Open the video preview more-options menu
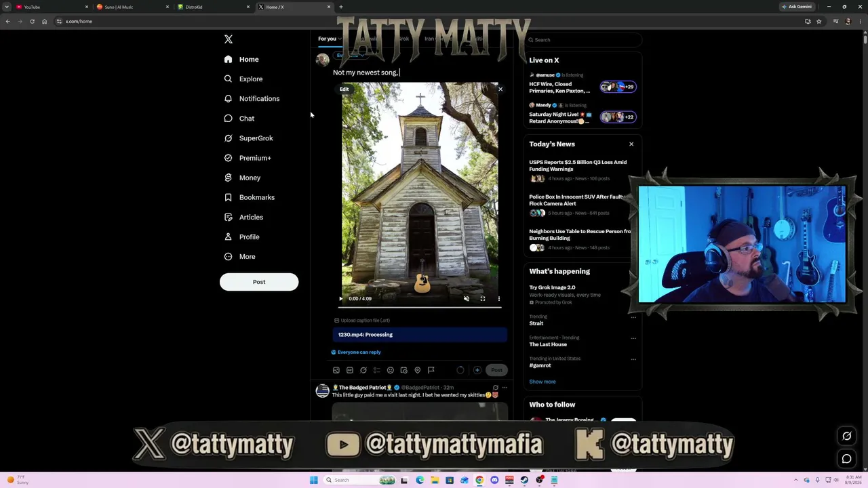 (498, 299)
